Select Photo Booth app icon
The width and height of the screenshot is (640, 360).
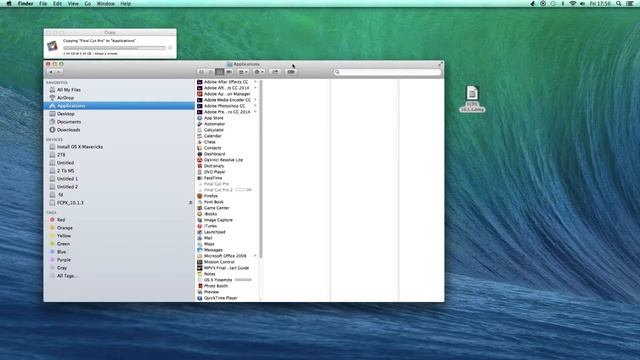pos(200,286)
